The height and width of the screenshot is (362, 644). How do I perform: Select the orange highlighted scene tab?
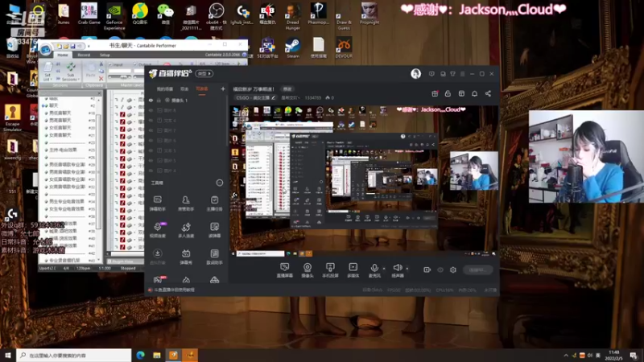202,88
